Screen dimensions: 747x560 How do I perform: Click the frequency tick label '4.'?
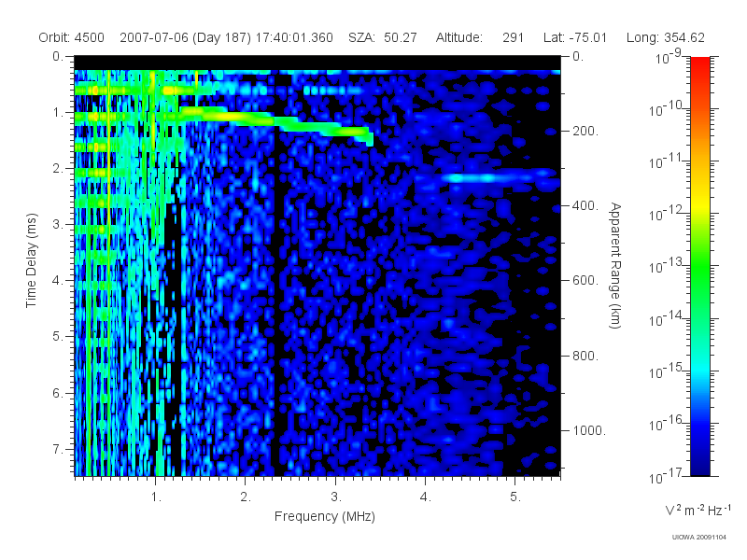pos(425,497)
